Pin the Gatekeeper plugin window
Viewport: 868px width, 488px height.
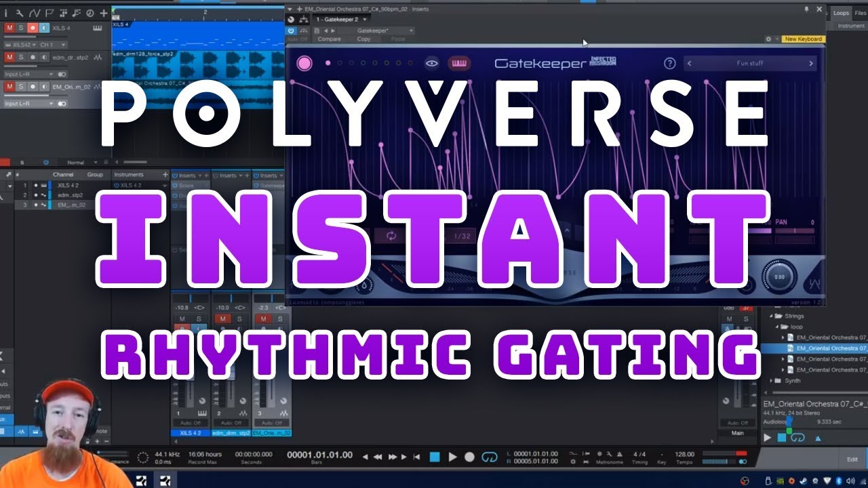click(806, 9)
